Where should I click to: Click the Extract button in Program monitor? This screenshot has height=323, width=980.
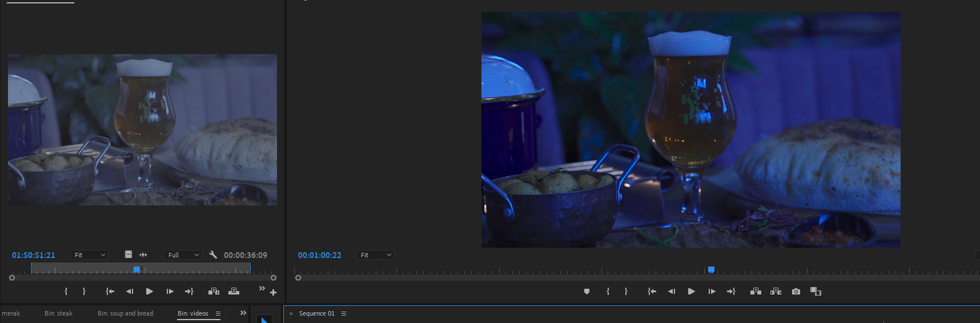point(776,292)
